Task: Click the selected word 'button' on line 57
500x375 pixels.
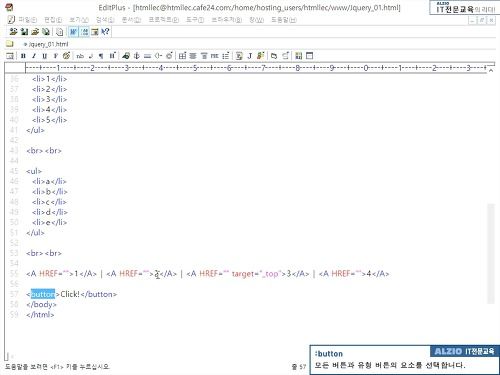Action: 43,294
